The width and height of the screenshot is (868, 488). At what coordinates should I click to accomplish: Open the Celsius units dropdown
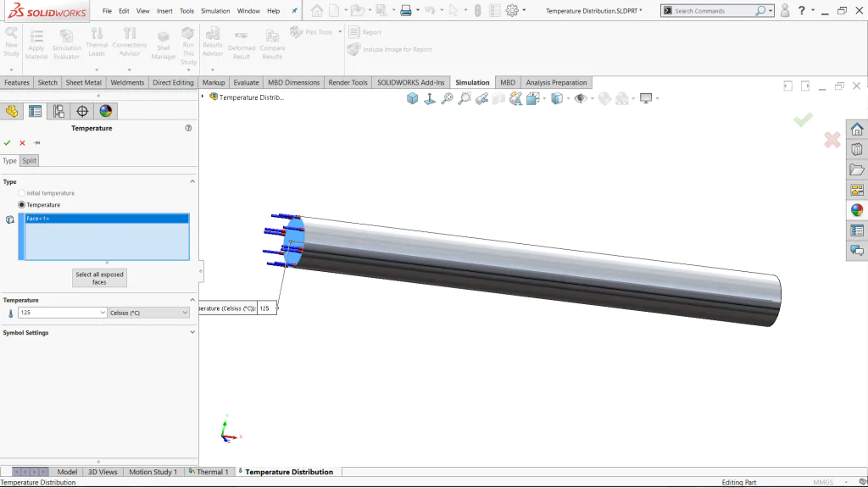pos(149,313)
